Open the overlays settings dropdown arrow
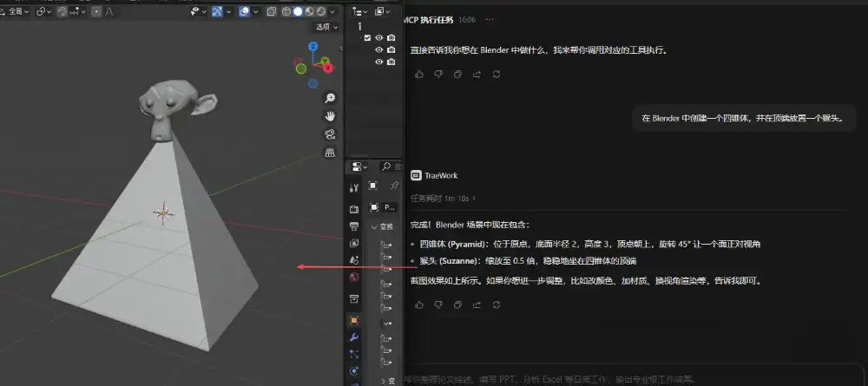The image size is (868, 386). pyautogui.click(x=256, y=11)
